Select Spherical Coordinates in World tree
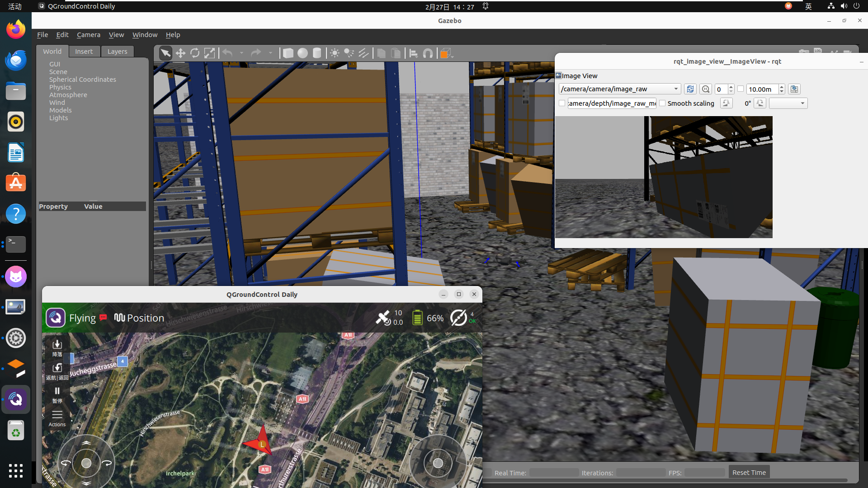Image resolution: width=868 pixels, height=488 pixels. 83,80
